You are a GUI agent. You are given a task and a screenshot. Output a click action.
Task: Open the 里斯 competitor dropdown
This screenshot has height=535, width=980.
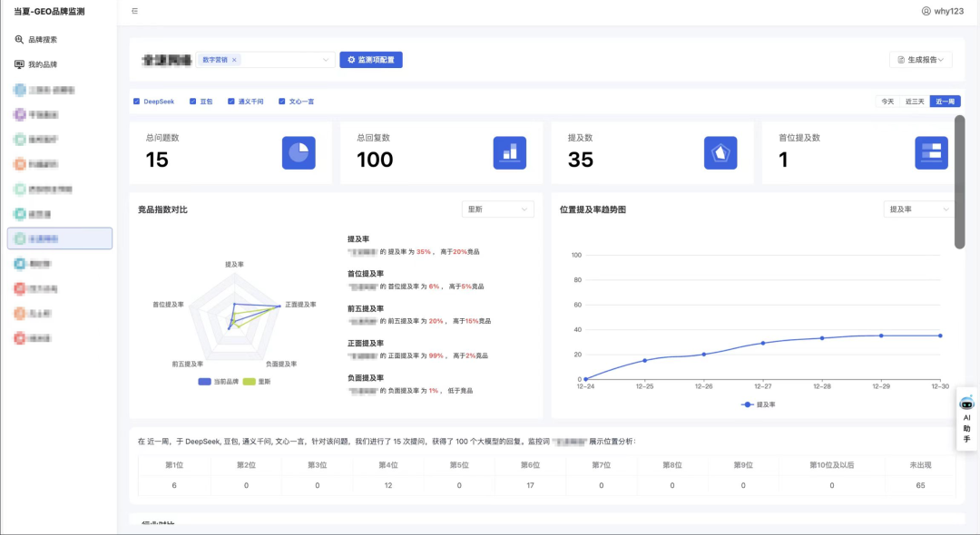(497, 209)
